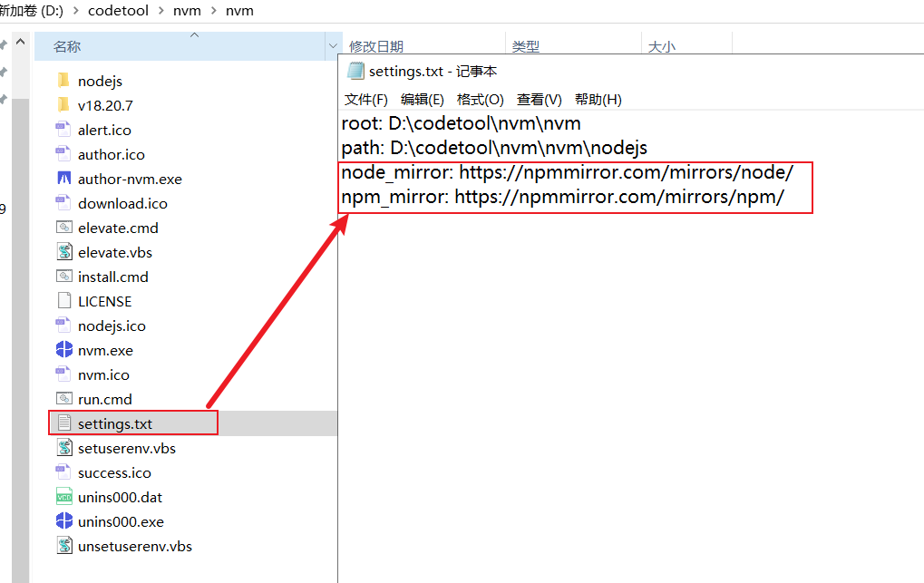924x583 pixels.
Task: Place cursor in the node_mirror line
Action: (x=568, y=172)
